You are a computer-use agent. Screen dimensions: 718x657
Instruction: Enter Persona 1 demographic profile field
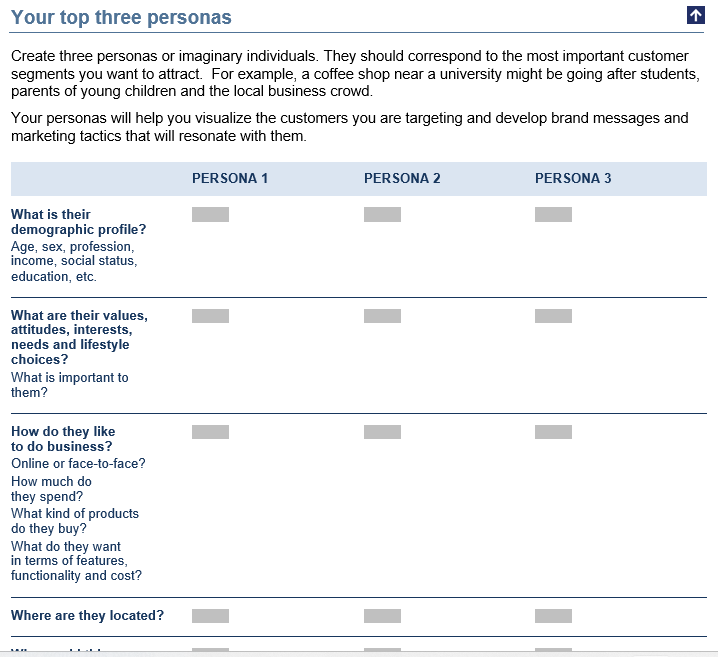210,215
